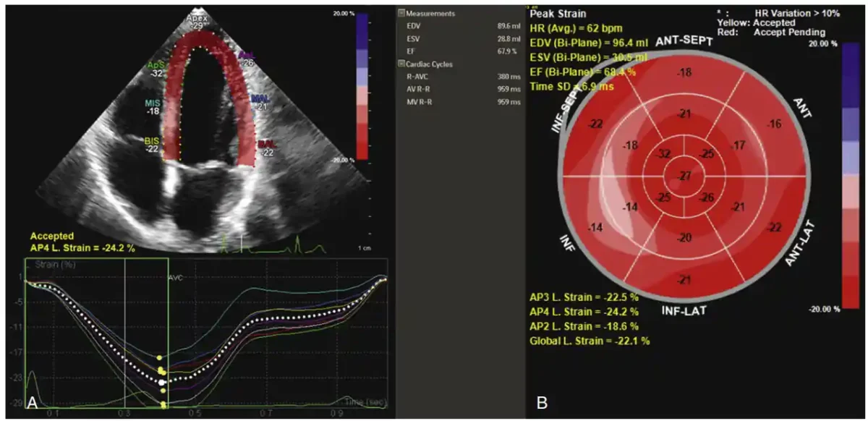Click the INF-LAT basal segment showing -21

pyautogui.click(x=683, y=281)
